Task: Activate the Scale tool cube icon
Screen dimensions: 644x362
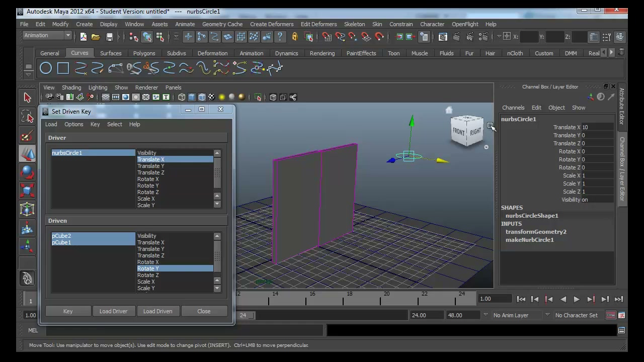Action: click(x=27, y=191)
